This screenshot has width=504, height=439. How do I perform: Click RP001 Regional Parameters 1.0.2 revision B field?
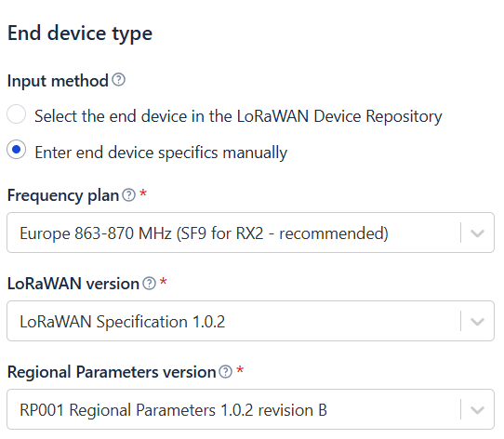point(250,409)
